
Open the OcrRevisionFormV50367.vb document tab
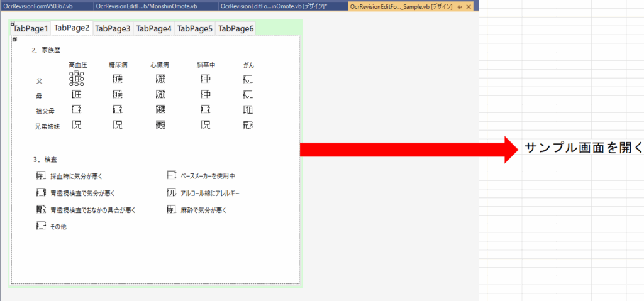(38, 6)
